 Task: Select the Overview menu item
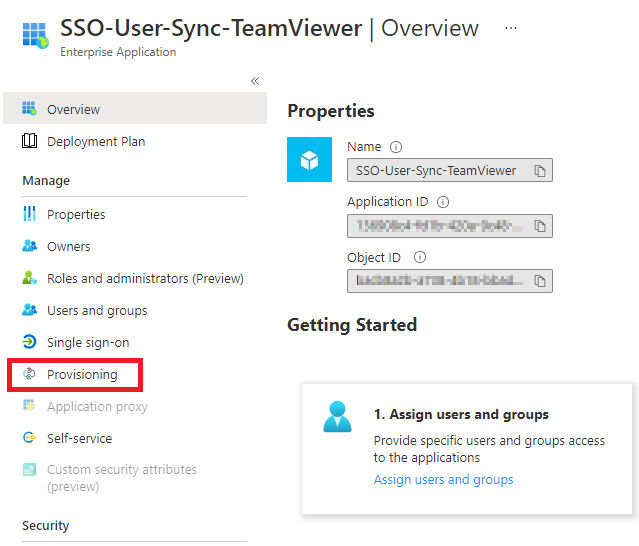point(135,108)
